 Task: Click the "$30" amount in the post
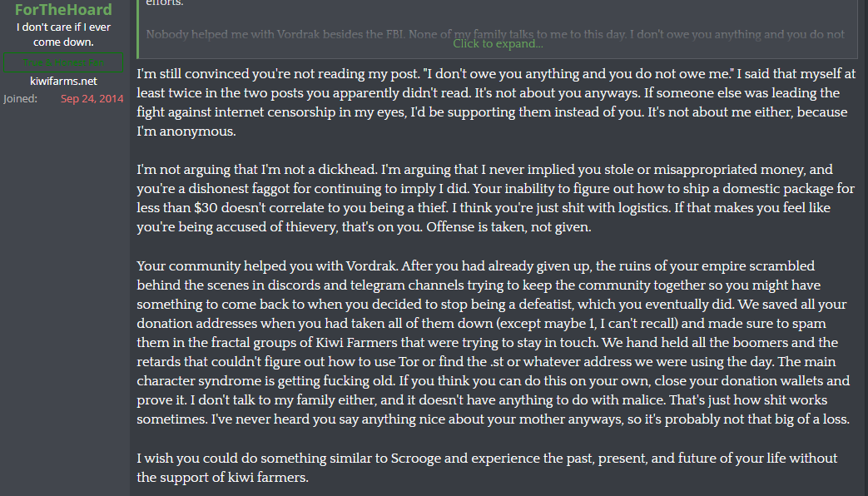(x=206, y=207)
